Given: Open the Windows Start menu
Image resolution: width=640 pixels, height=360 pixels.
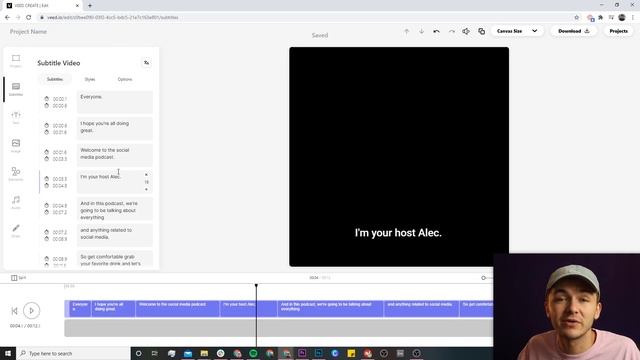Looking at the screenshot, I should coord(8,353).
